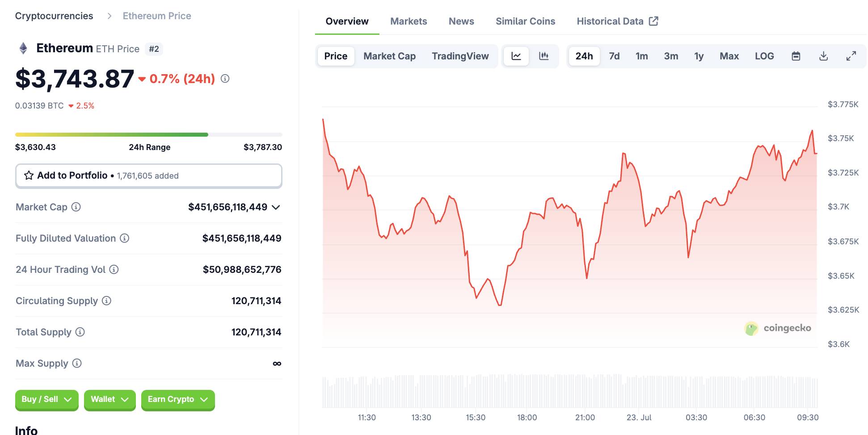Click the $3,743.87 price value
This screenshot has width=868, height=435.
(75, 79)
